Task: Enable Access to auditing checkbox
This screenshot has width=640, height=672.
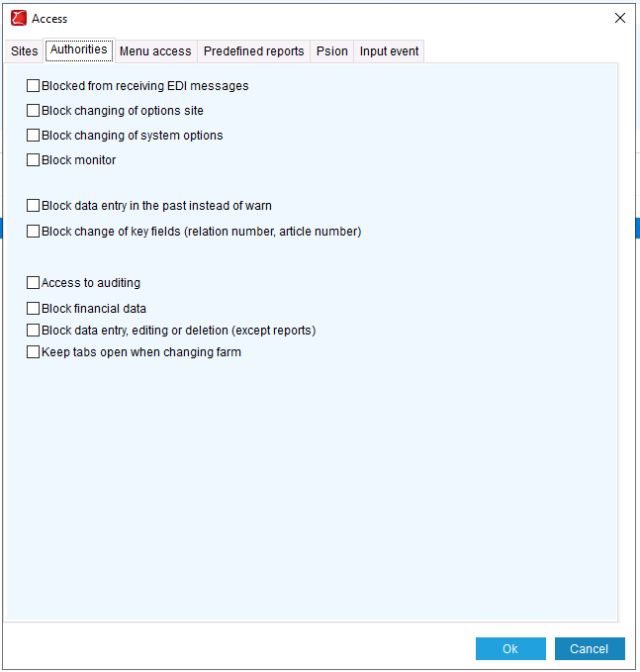Action: coord(33,283)
